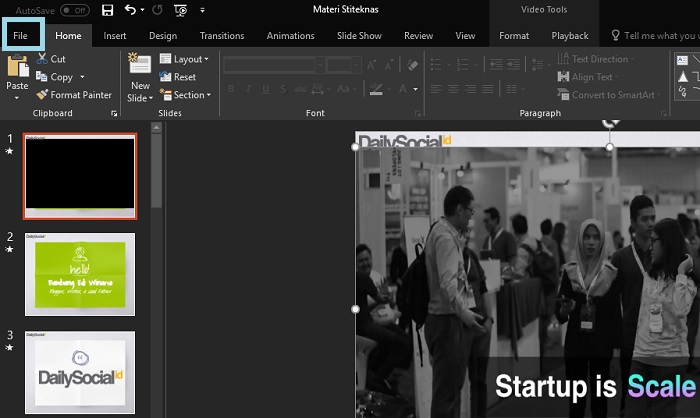Justify the paragraph text
The image size is (700, 418).
click(x=488, y=89)
